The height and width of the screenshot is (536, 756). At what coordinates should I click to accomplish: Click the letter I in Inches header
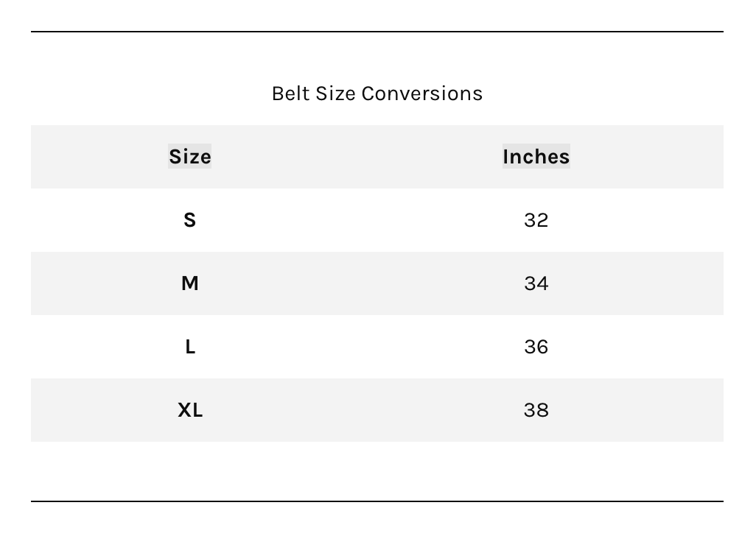(505, 157)
